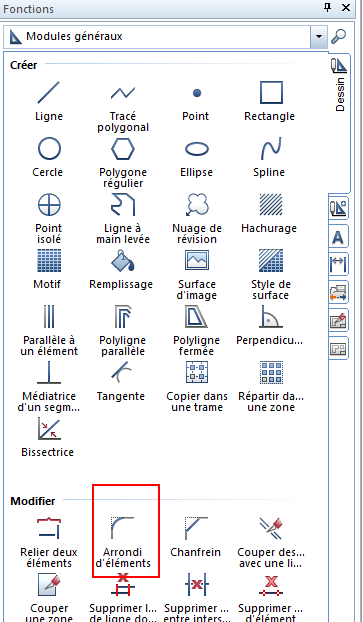Open the second side tab with set-square icon
The width and height of the screenshot is (363, 622).
339,208
